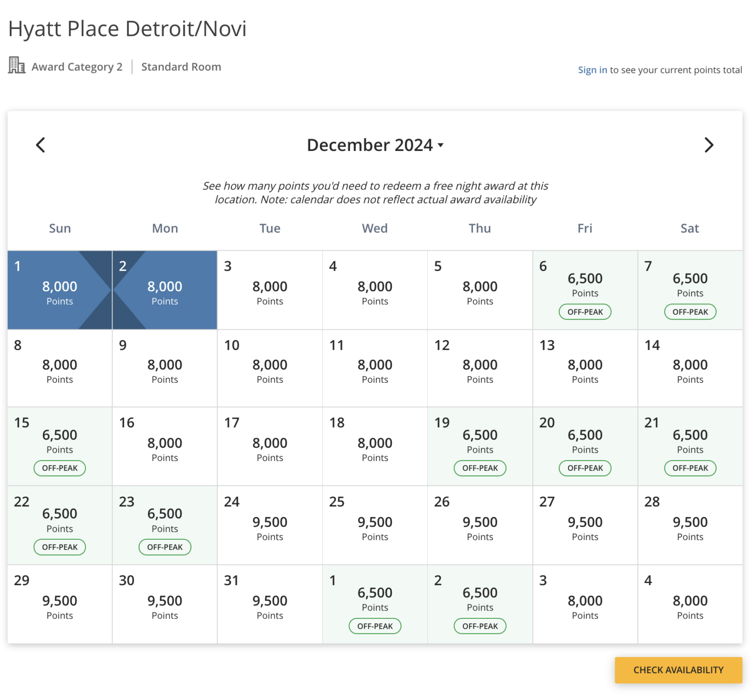The height and width of the screenshot is (700, 751).
Task: Select January 4 for 8,000 points
Action: 690,604
